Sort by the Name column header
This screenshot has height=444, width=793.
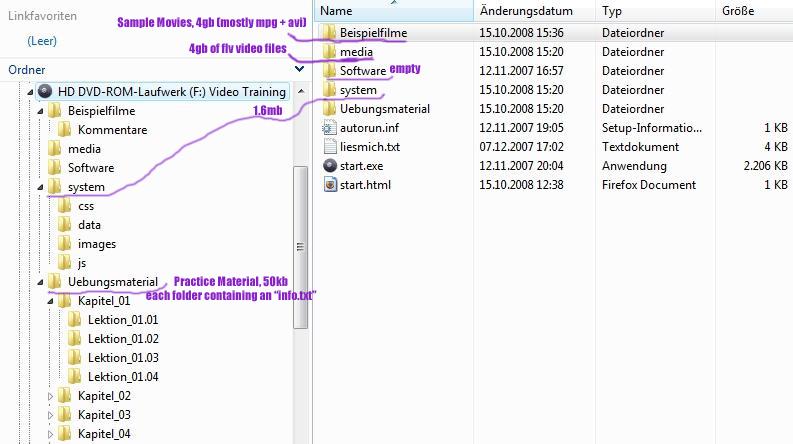click(x=393, y=11)
